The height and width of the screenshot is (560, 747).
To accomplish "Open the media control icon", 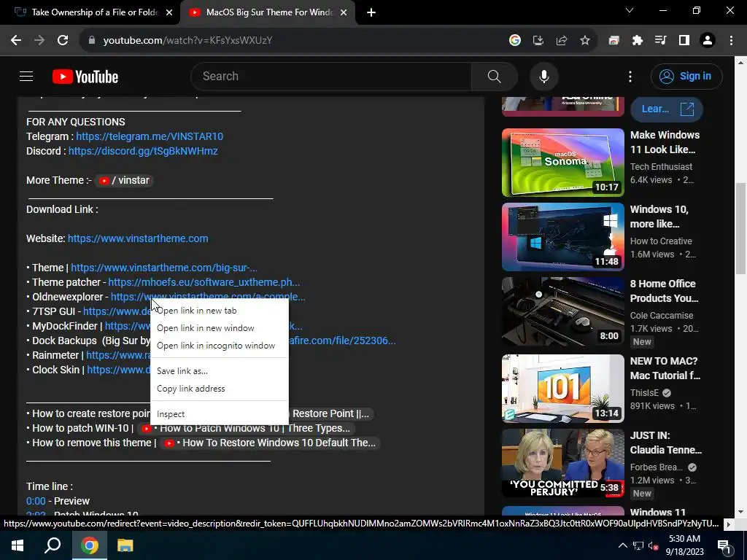I will pyautogui.click(x=660, y=41).
